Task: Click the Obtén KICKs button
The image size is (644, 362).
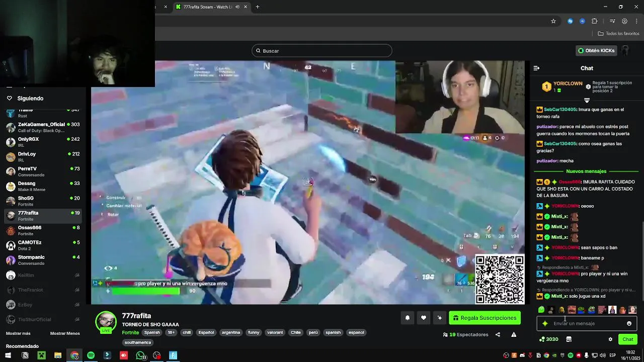Action: pyautogui.click(x=596, y=50)
